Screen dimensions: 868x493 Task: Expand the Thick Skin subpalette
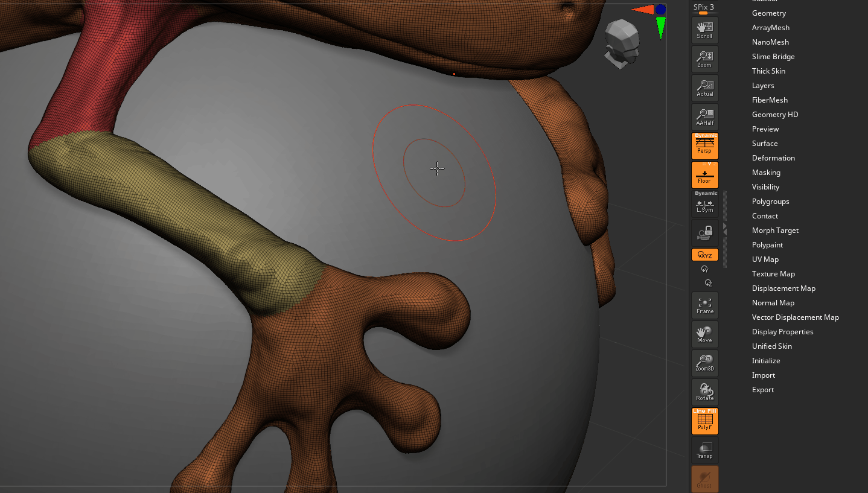[x=768, y=71]
